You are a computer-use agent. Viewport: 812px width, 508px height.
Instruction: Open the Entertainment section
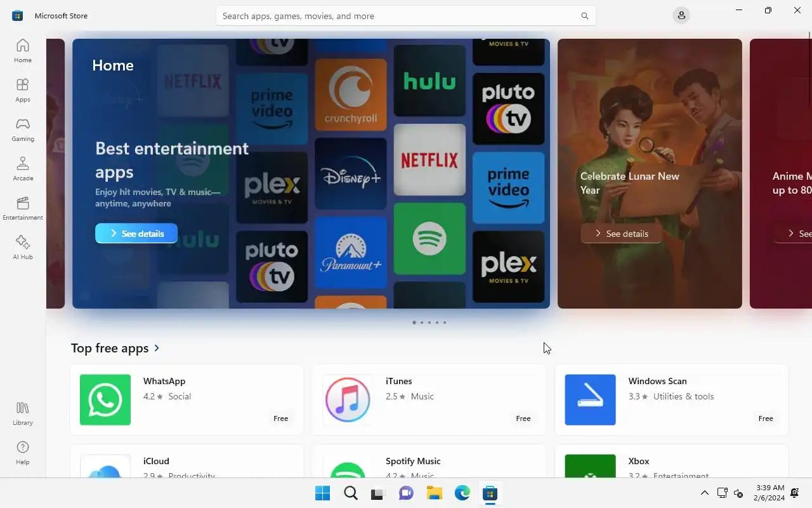click(23, 208)
